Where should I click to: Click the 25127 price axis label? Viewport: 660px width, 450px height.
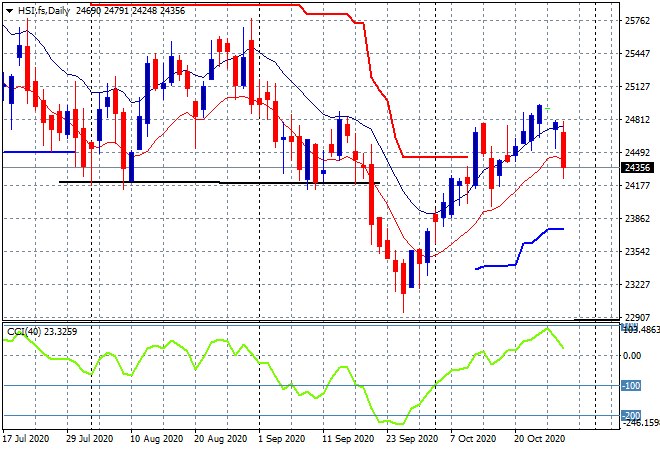pos(637,87)
